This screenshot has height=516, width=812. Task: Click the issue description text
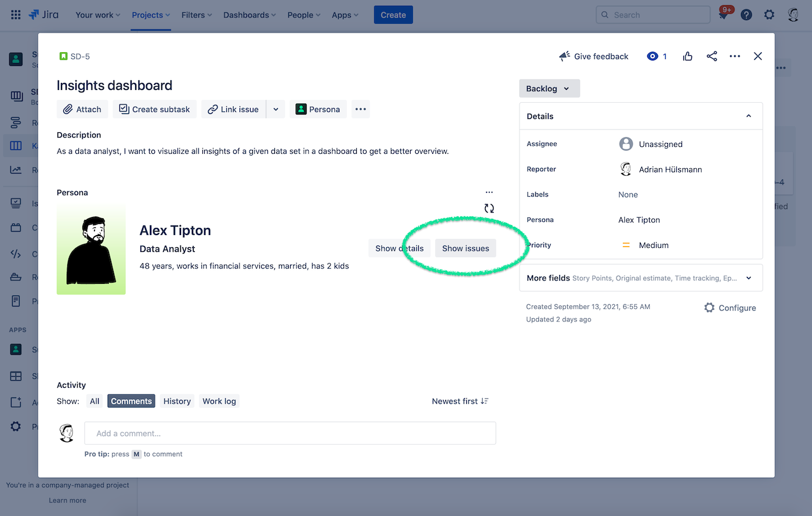pyautogui.click(x=253, y=151)
